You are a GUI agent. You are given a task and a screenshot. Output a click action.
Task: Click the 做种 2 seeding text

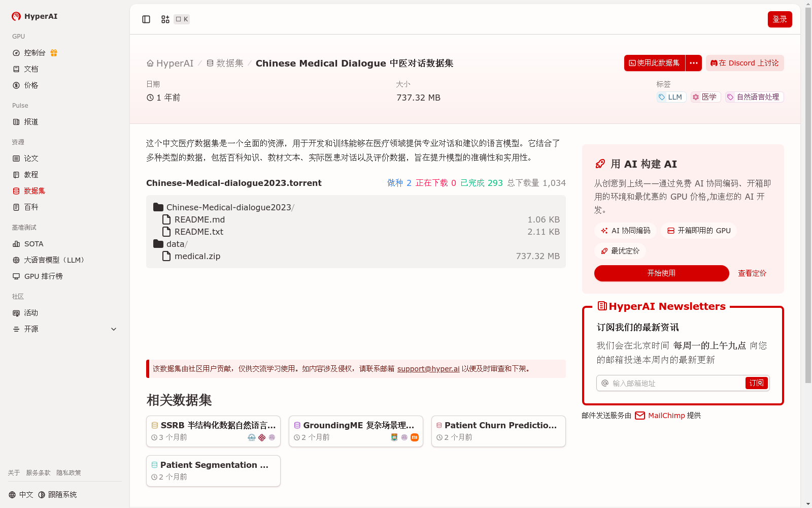point(399,183)
